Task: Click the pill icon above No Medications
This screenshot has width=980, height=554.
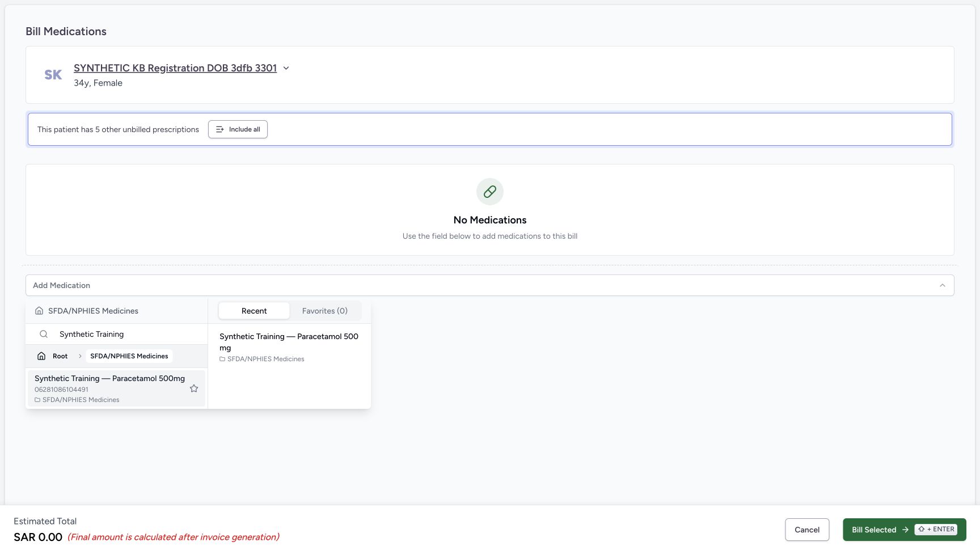Action: [x=490, y=192]
